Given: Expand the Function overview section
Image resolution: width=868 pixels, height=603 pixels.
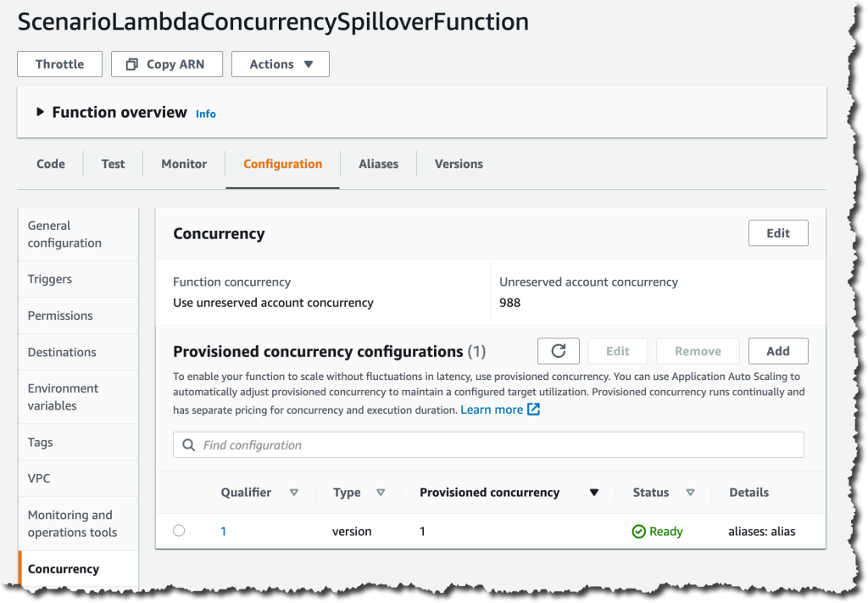Looking at the screenshot, I should 38,111.
